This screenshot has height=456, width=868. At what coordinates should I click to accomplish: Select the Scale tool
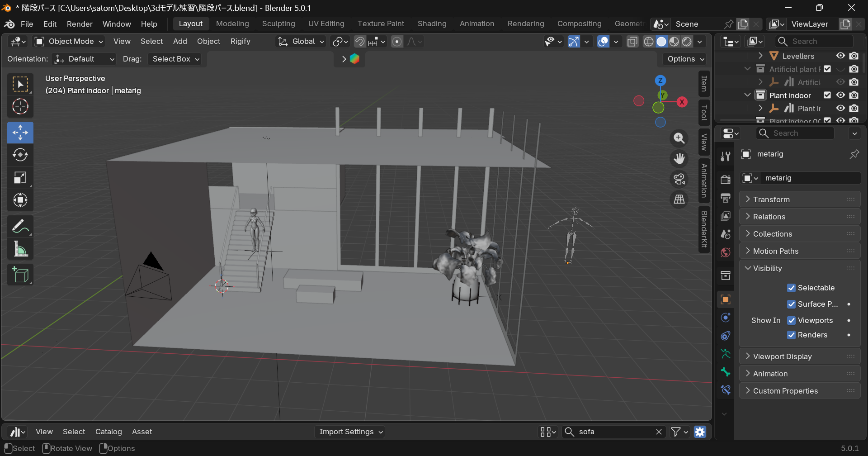(x=20, y=178)
